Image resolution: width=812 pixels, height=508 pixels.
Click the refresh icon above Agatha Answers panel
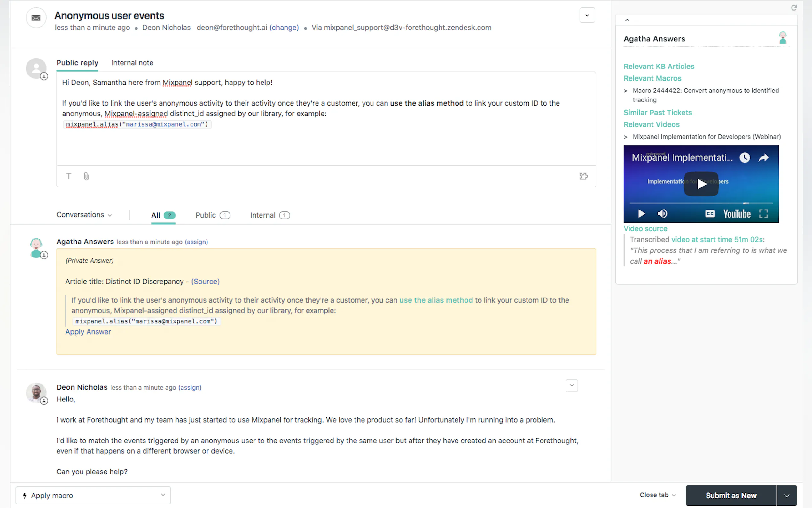[x=794, y=8]
